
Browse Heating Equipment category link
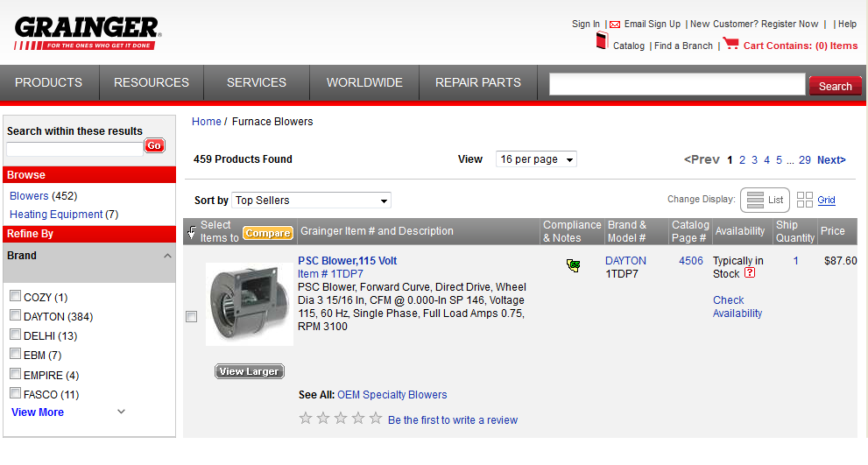[56, 215]
